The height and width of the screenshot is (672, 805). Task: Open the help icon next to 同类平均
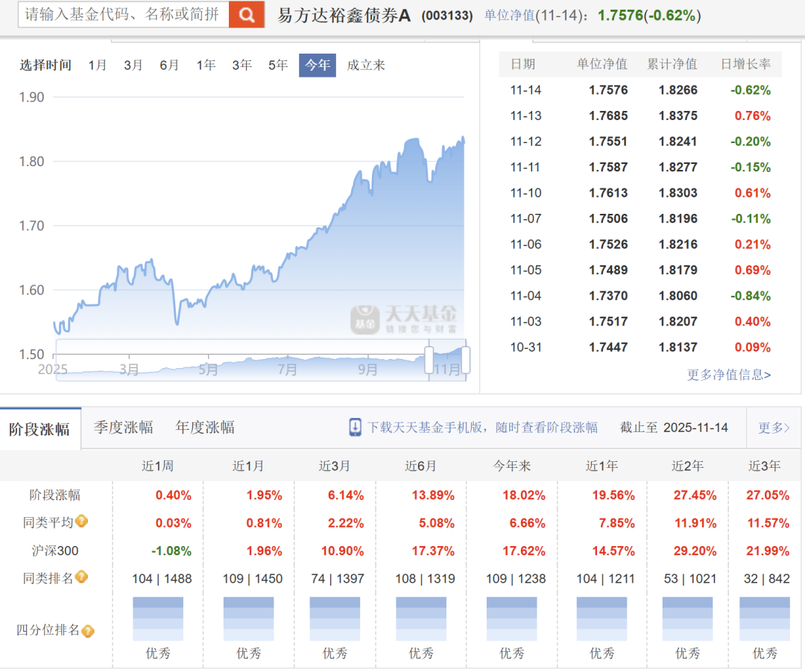pyautogui.click(x=82, y=522)
